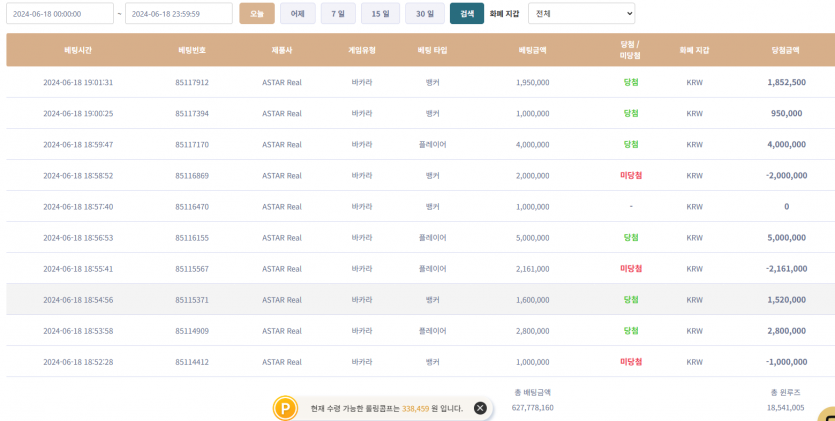
Task: Open the currency wallet dropdown showing 전체
Action: tap(582, 14)
